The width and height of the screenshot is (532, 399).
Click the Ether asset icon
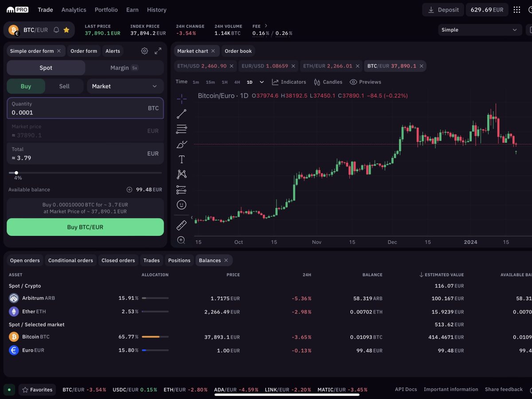14,312
